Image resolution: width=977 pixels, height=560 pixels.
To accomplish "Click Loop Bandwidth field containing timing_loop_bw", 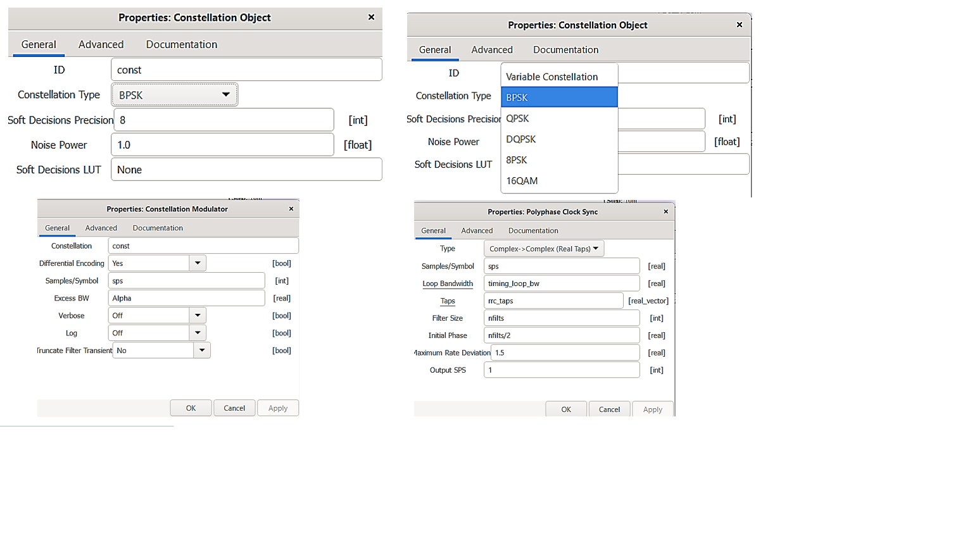I will pyautogui.click(x=562, y=283).
